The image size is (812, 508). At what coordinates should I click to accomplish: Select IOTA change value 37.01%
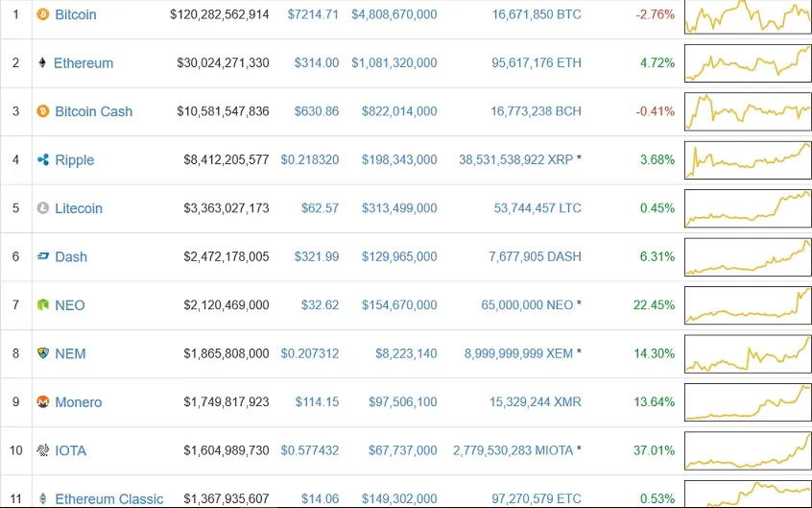(654, 450)
